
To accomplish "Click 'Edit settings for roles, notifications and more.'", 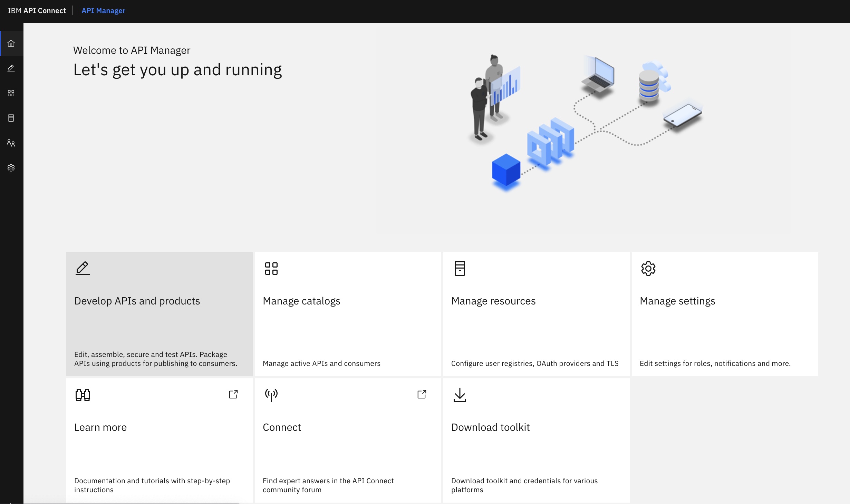I will click(715, 364).
